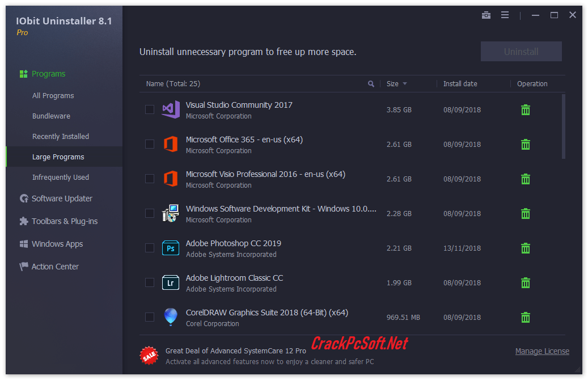This screenshot has width=588, height=380.
Task: Click trash icon for Adobe Lightroom Classic CC
Action: point(526,282)
